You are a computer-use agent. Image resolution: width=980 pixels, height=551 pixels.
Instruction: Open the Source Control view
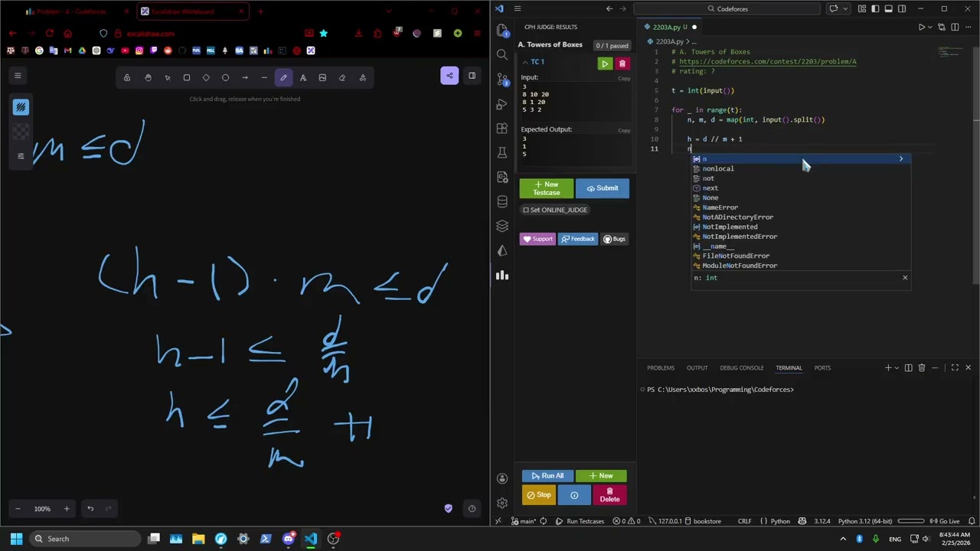502,79
